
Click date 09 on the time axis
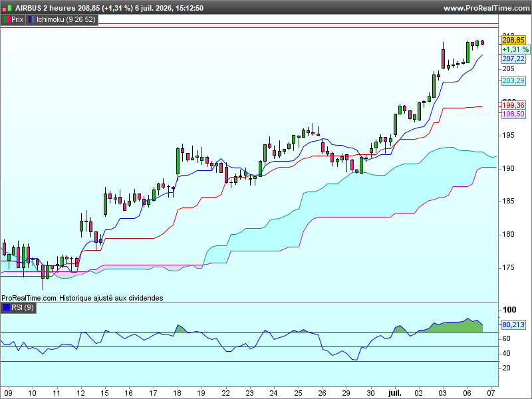8,393
